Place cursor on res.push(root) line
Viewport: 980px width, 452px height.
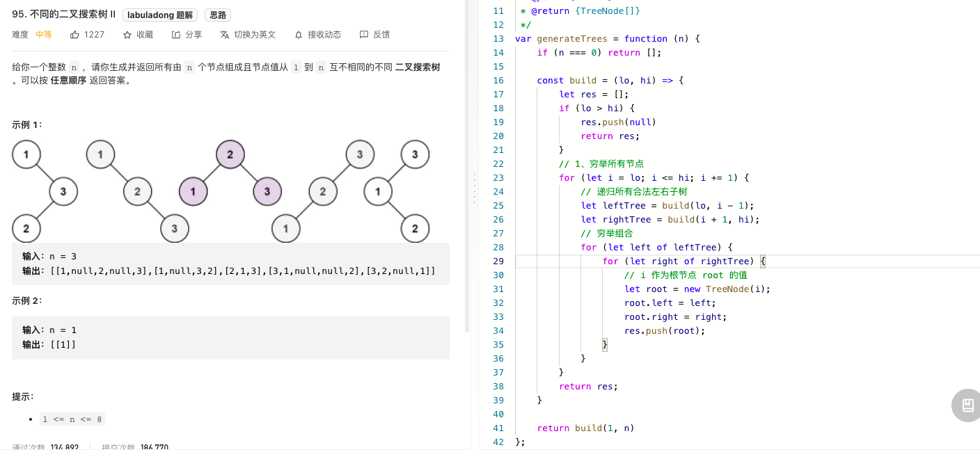click(665, 330)
